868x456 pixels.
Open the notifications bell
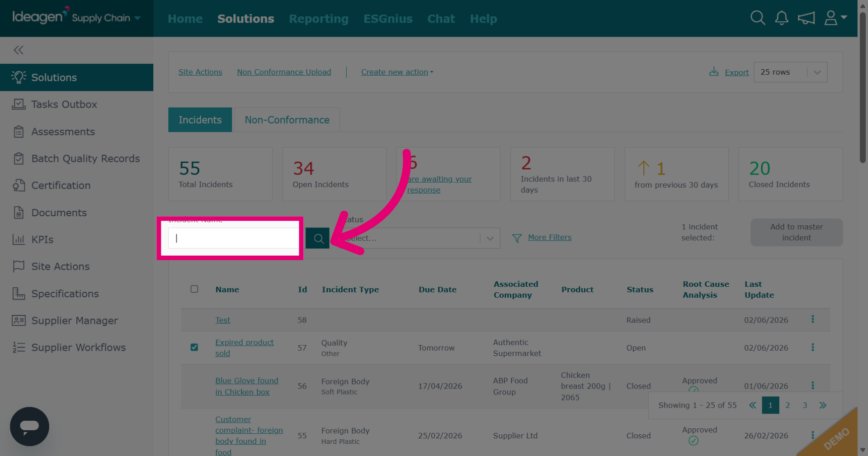click(x=782, y=18)
